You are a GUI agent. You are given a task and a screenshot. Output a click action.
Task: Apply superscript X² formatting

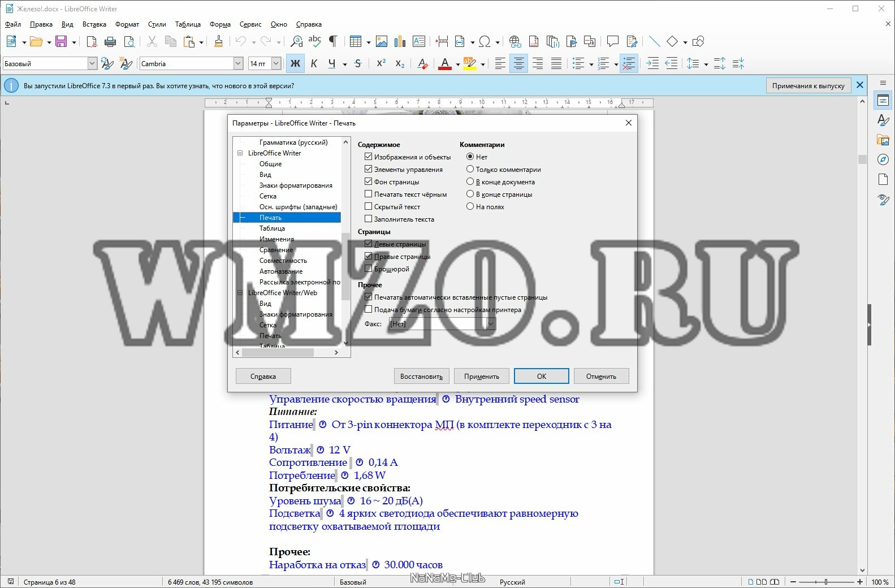pos(381,64)
